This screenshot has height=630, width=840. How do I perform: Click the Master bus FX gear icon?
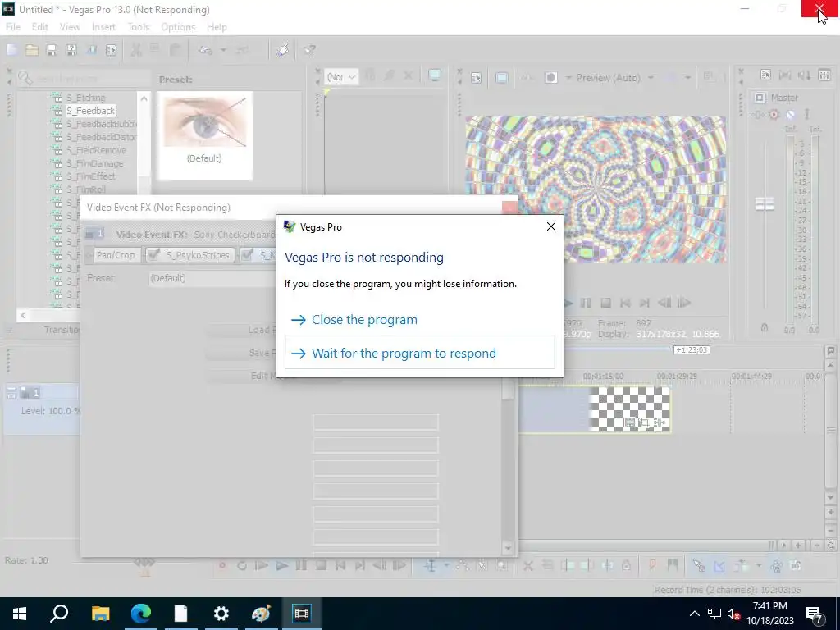tap(774, 114)
